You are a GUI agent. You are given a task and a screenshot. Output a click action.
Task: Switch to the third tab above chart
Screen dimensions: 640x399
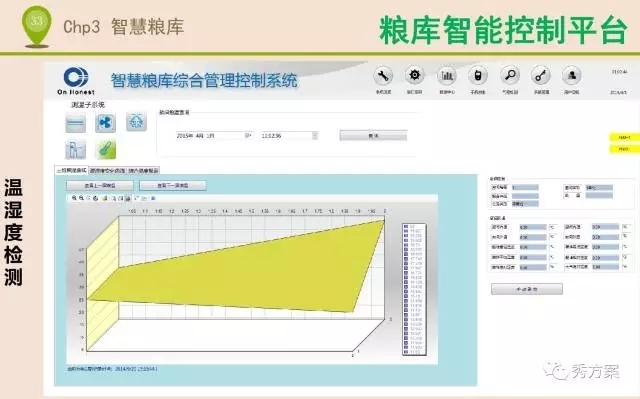click(x=143, y=171)
